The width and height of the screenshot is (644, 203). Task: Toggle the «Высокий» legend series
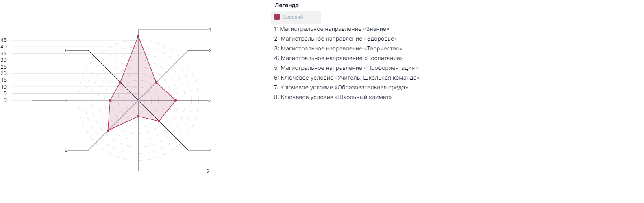coord(293,17)
